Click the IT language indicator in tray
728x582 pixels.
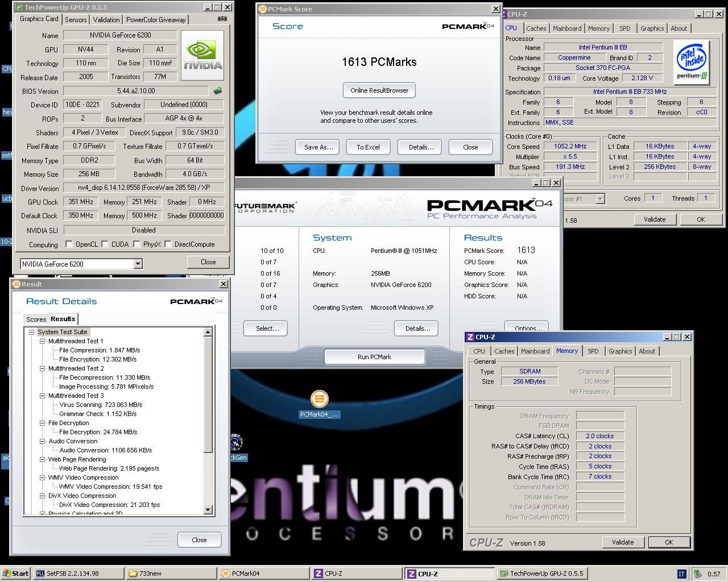681,573
